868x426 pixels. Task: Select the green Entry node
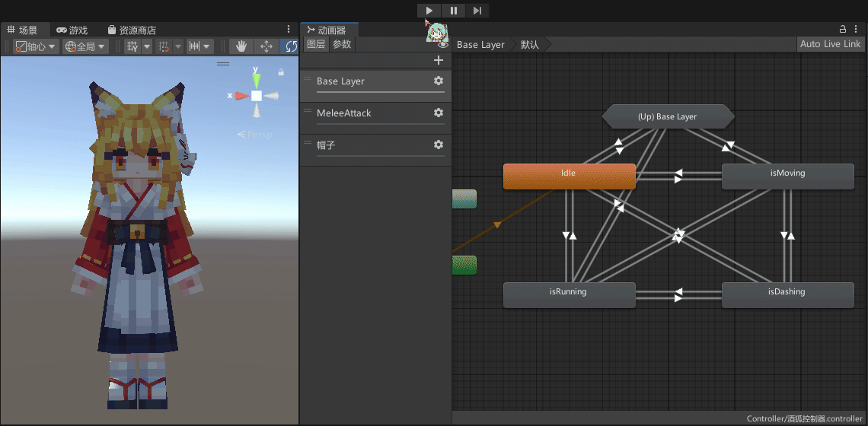tap(464, 265)
